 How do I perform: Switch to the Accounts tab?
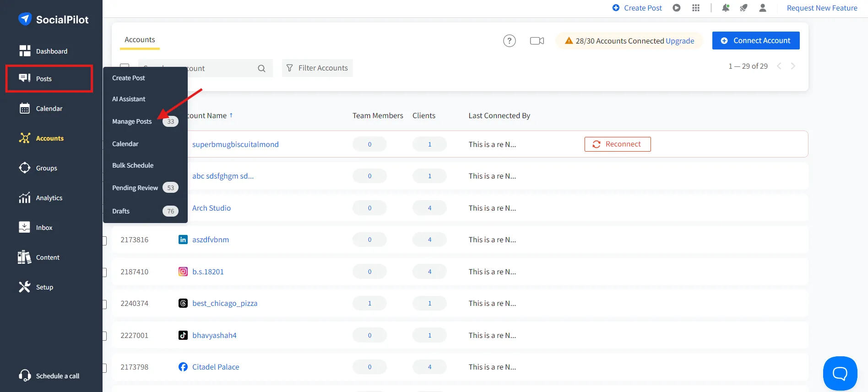click(140, 40)
